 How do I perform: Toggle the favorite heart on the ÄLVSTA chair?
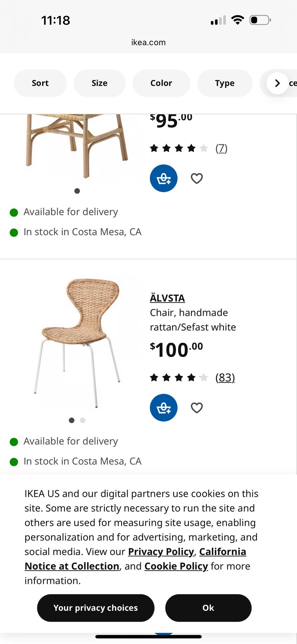(196, 408)
